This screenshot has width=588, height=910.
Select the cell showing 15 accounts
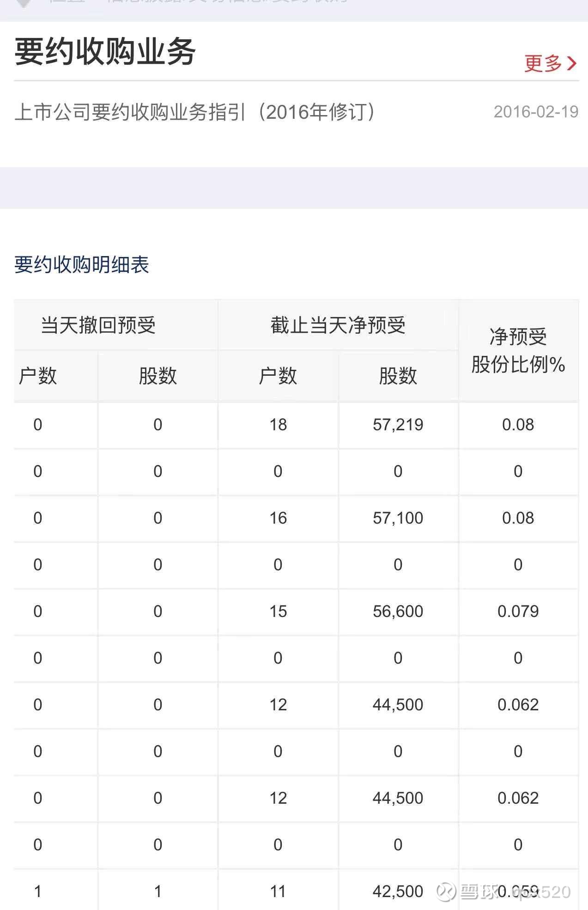click(278, 611)
